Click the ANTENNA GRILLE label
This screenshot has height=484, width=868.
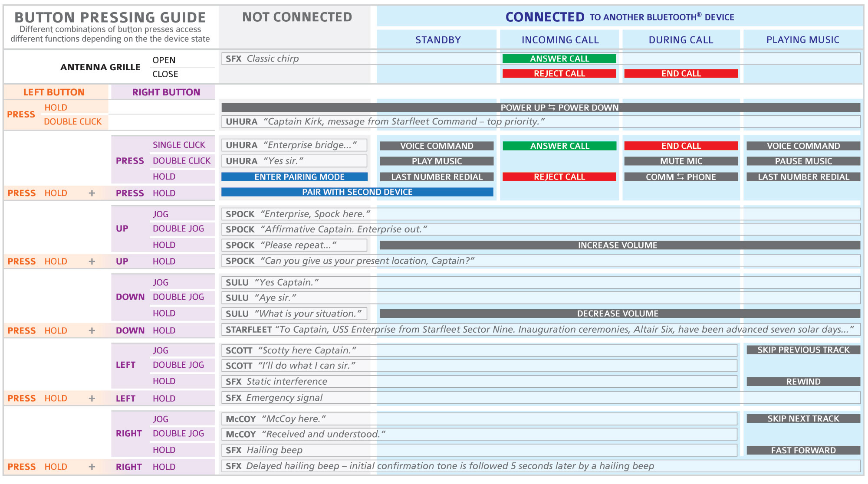click(100, 67)
